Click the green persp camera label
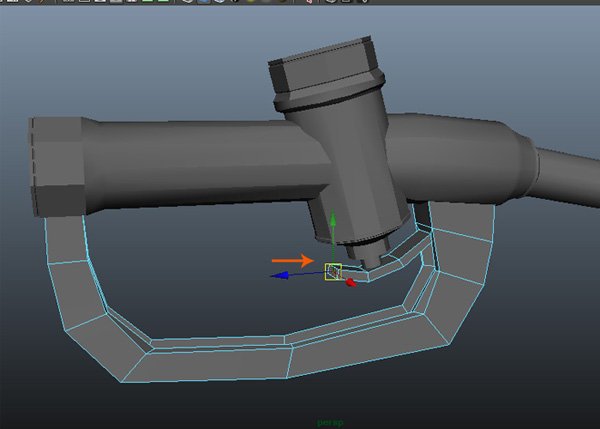 tap(330, 423)
